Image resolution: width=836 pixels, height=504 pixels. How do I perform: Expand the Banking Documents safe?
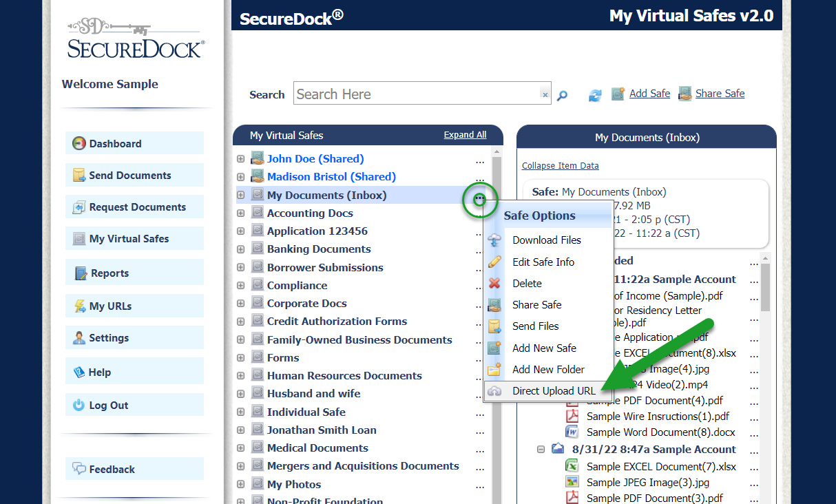pos(240,249)
